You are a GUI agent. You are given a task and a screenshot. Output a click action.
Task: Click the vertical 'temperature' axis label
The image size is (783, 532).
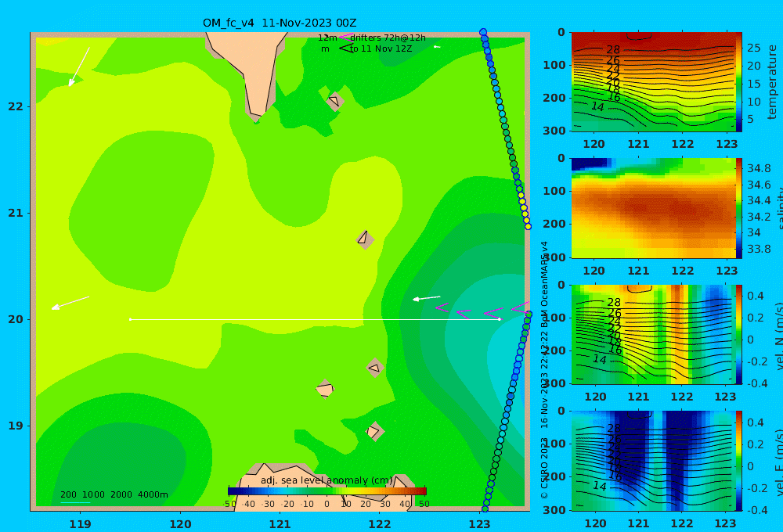pyautogui.click(x=772, y=82)
